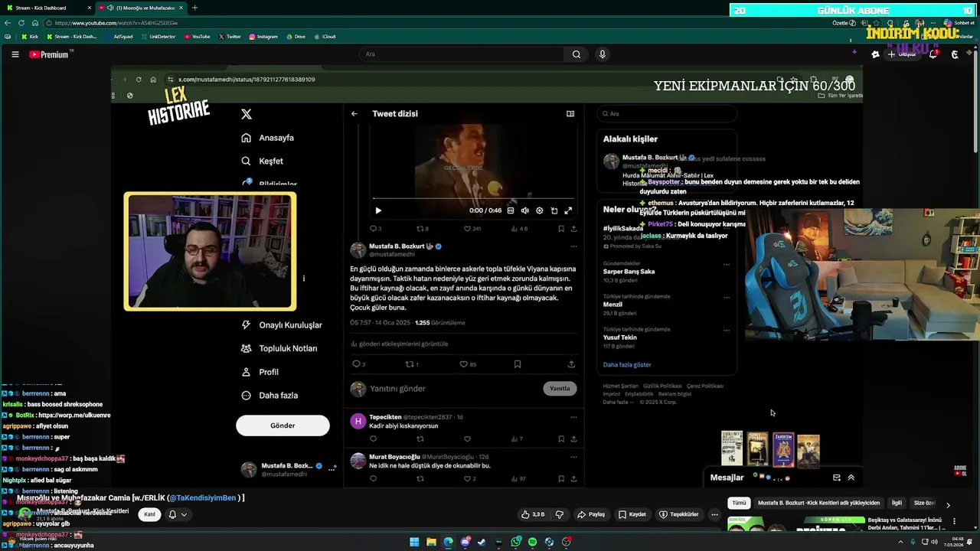Select the İlgili filter chip
Screen dimensions: 980x551
pyautogui.click(x=897, y=504)
